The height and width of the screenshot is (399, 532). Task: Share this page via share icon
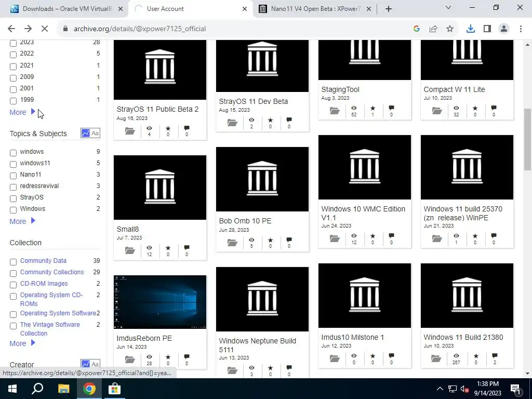click(x=433, y=29)
